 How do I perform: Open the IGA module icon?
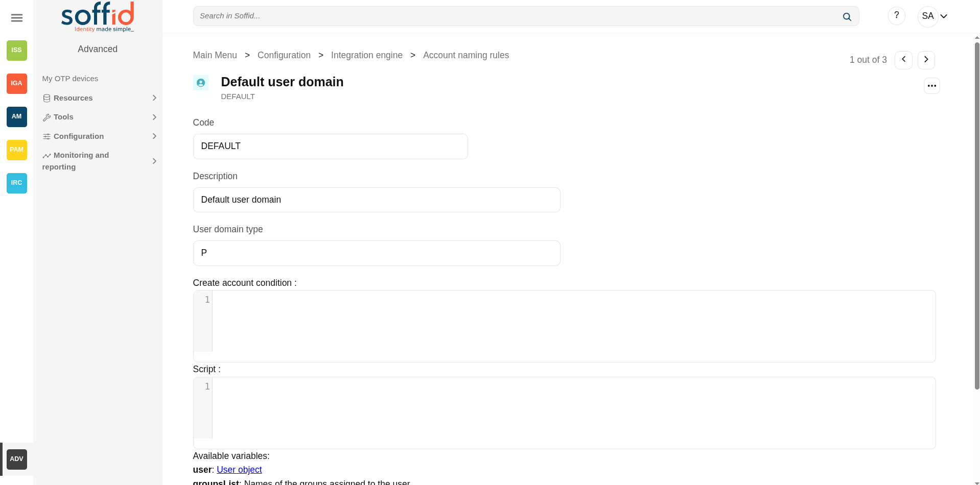pyautogui.click(x=17, y=84)
